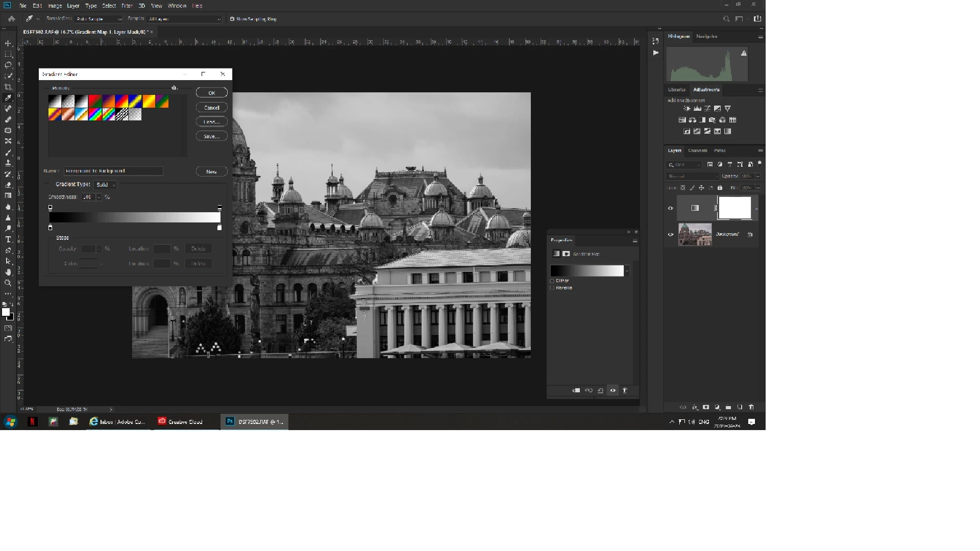Select the Type tool

(x=8, y=240)
